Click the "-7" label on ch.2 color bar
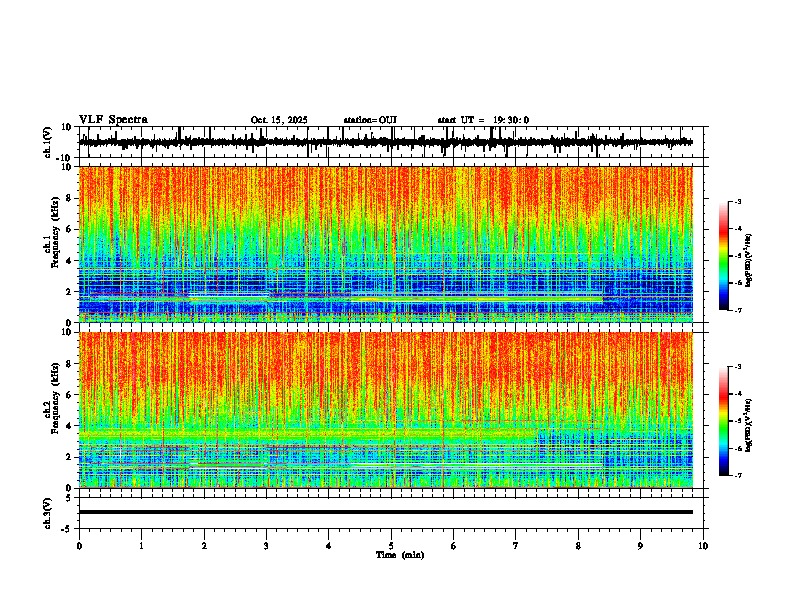The width and height of the screenshot is (792, 612). click(x=738, y=475)
